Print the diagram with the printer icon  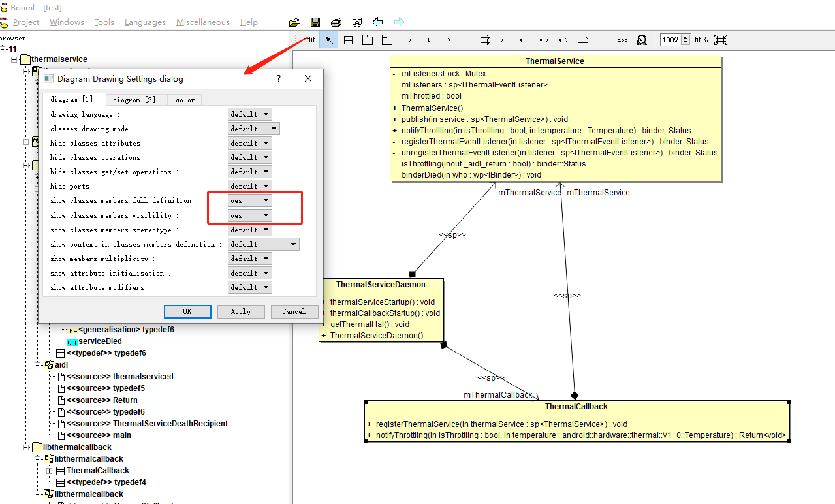point(336,22)
